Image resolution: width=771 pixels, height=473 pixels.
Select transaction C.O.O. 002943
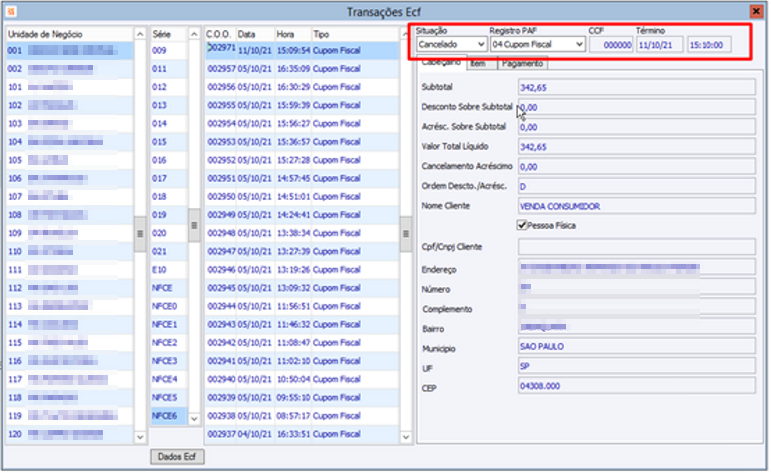[301, 325]
